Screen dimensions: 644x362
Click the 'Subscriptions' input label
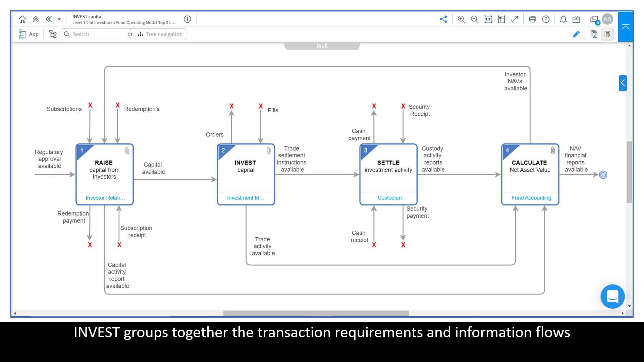coord(64,109)
